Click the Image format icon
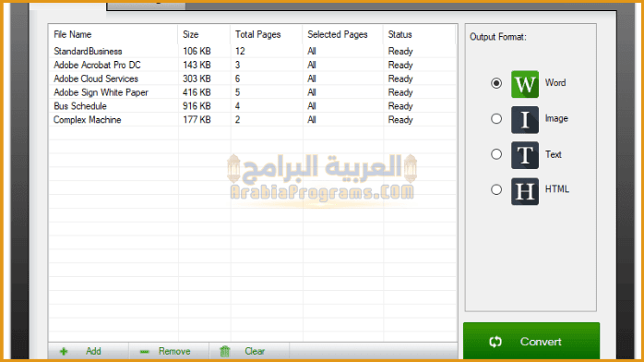Viewport: 644px width, 362px height. (524, 119)
